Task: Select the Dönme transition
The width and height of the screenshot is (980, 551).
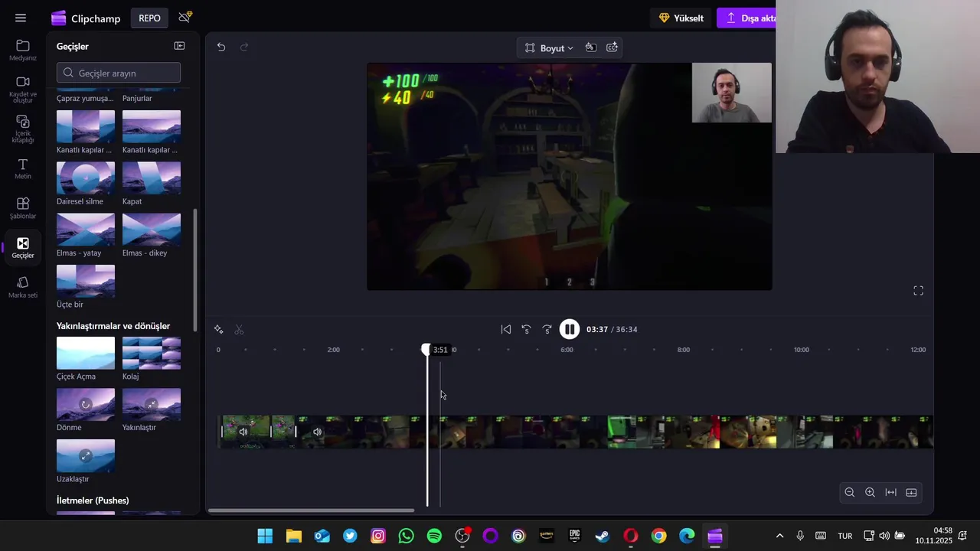Action: [86, 404]
